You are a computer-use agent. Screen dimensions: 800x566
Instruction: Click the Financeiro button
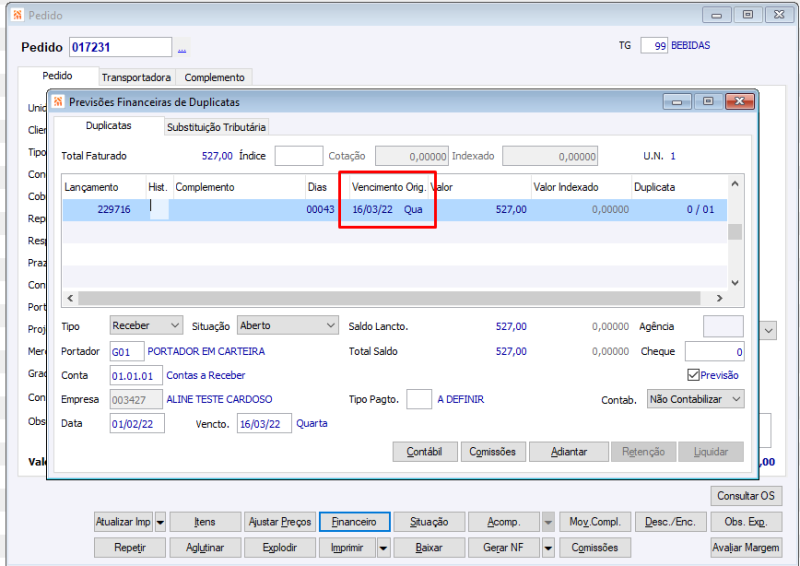click(x=355, y=522)
